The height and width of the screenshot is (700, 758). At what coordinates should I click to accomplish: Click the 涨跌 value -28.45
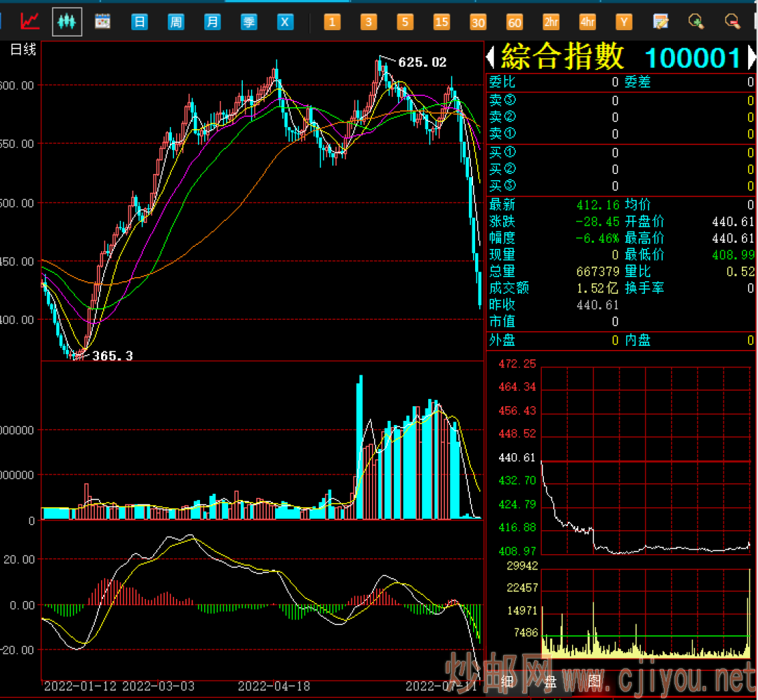(x=597, y=222)
